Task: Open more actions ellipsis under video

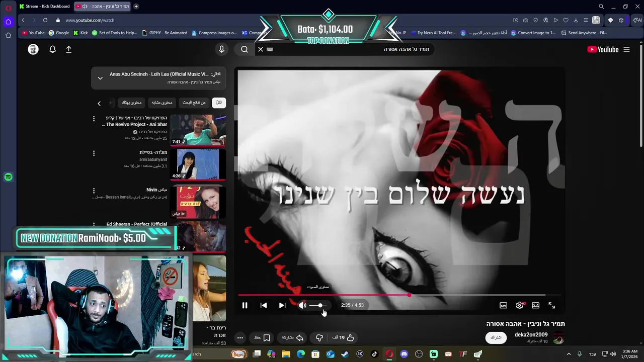Action: pyautogui.click(x=240, y=337)
